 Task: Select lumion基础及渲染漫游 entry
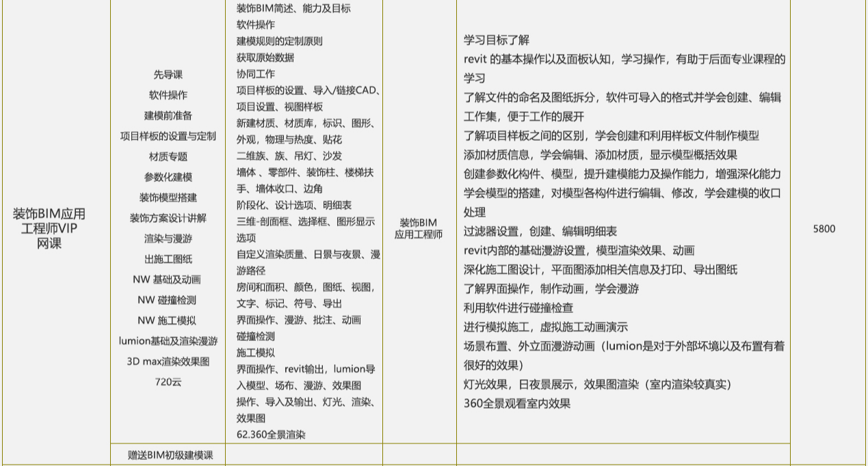[x=168, y=341]
